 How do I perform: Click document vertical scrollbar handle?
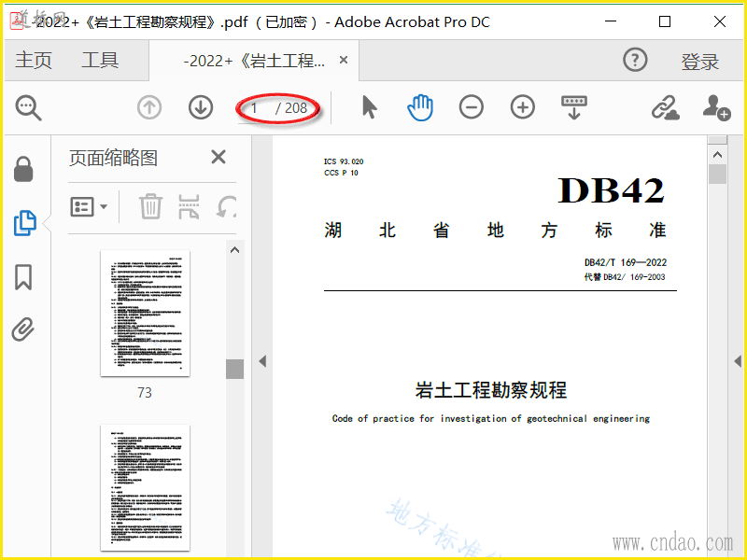717,174
